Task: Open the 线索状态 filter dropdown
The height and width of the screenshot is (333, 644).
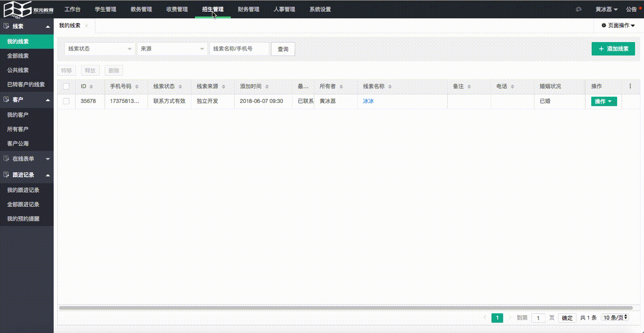Action: [100, 49]
